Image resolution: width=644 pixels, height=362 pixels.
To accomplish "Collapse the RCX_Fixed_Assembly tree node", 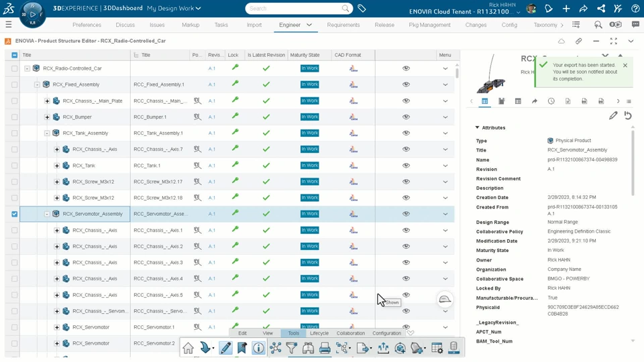I will point(37,84).
